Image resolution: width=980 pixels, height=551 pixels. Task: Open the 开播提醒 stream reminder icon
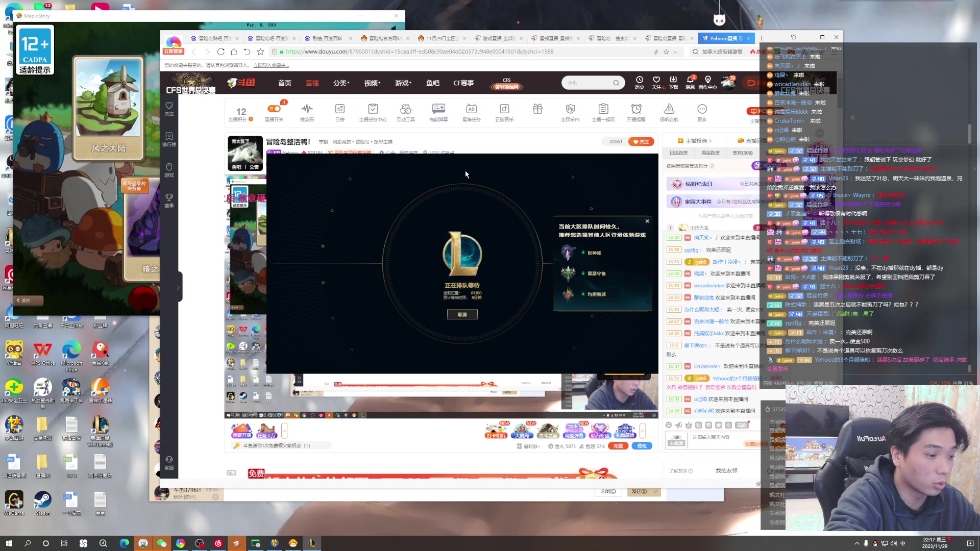click(636, 112)
